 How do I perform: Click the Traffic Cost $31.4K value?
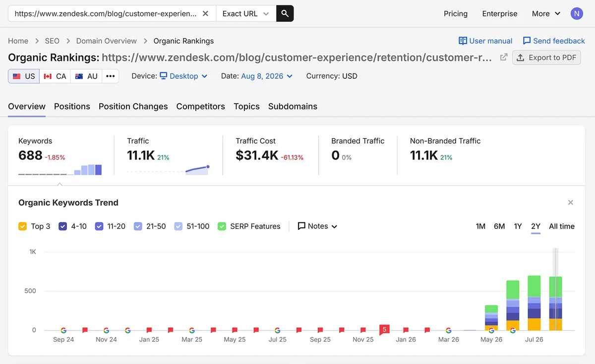coord(257,156)
